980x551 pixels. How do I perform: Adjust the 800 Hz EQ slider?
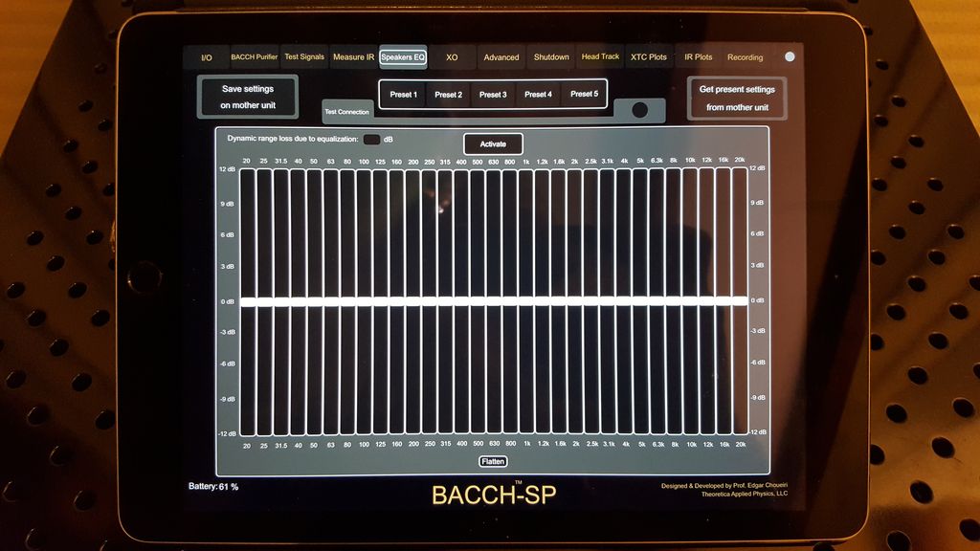[510, 301]
